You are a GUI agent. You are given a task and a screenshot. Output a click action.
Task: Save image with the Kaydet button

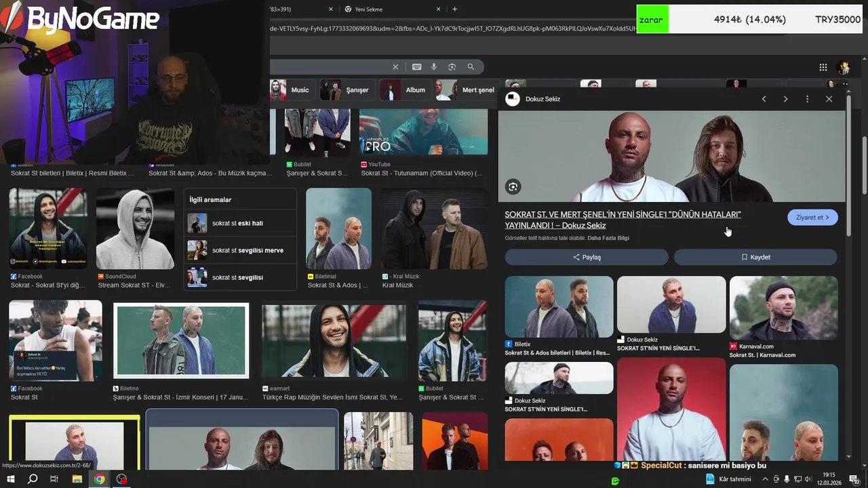point(755,258)
